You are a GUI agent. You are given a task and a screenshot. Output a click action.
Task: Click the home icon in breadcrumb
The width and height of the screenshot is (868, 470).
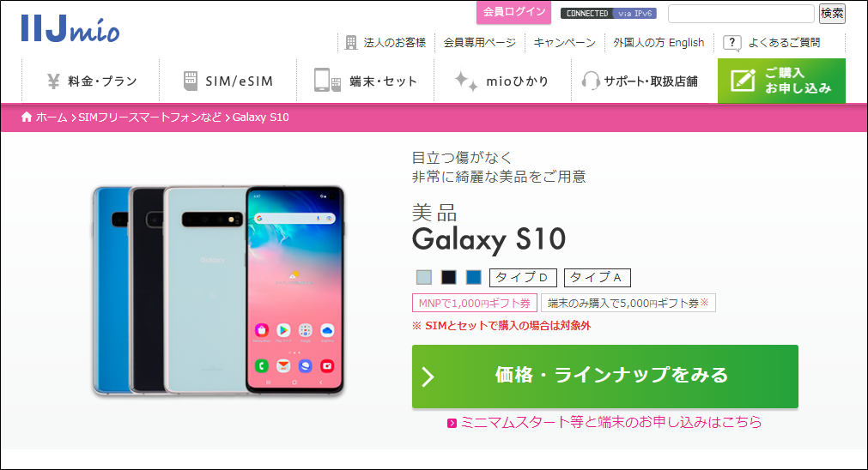27,117
